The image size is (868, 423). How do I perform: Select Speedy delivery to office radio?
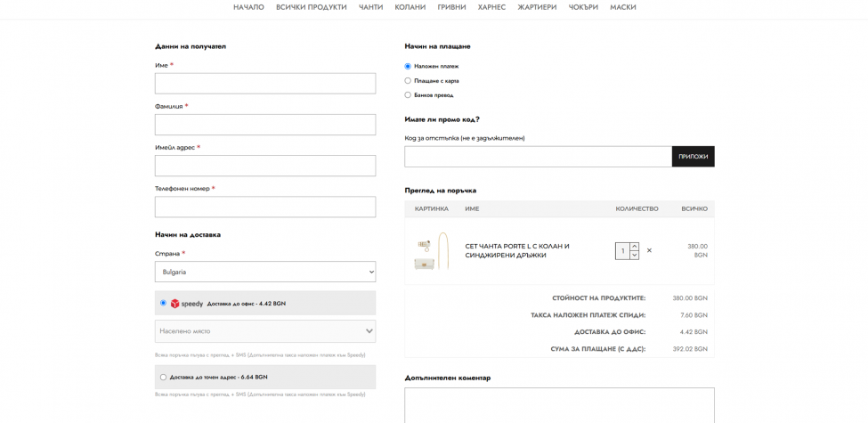pyautogui.click(x=163, y=303)
